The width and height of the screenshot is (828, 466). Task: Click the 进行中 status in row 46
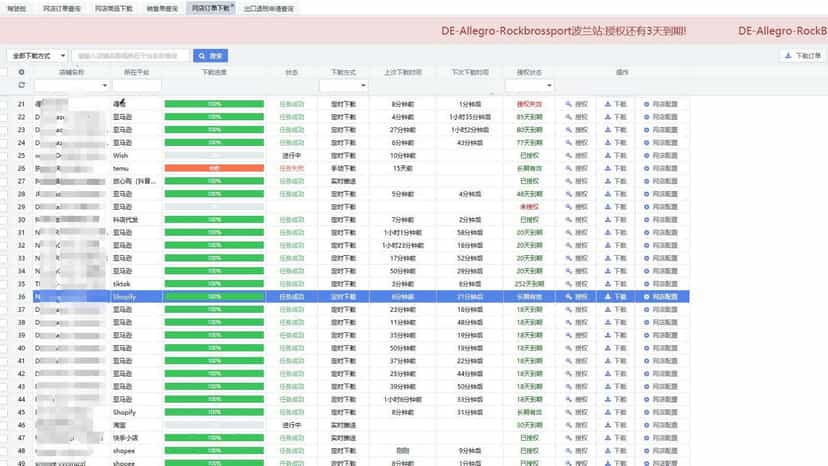(x=291, y=425)
